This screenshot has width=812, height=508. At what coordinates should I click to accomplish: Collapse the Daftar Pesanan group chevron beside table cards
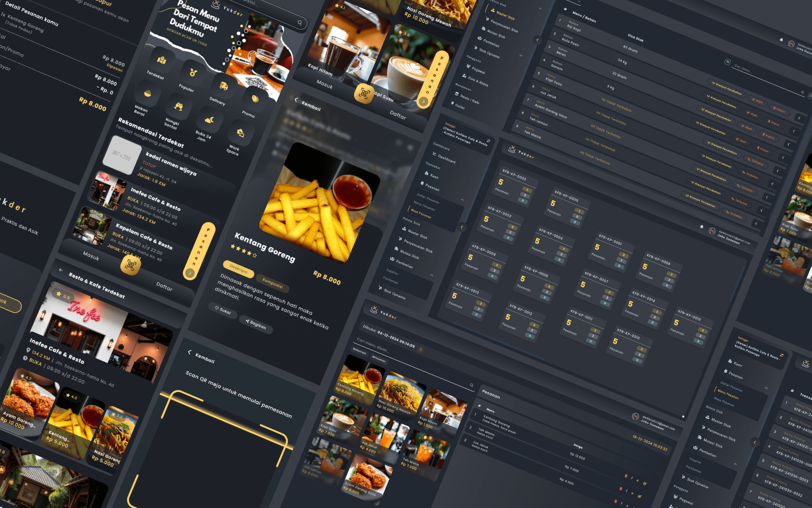(x=462, y=200)
